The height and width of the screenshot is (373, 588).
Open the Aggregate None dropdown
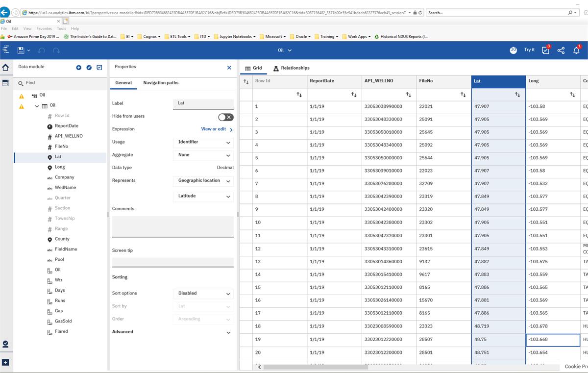tap(203, 155)
